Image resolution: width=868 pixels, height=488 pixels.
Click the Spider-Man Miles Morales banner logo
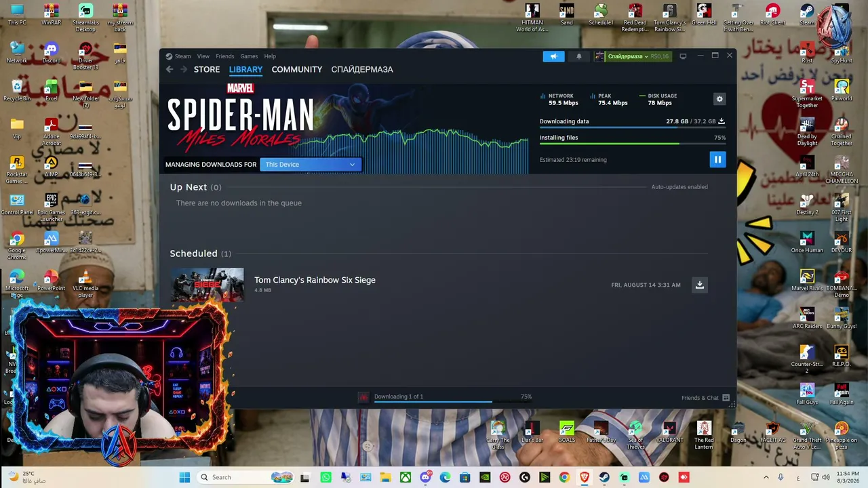241,117
